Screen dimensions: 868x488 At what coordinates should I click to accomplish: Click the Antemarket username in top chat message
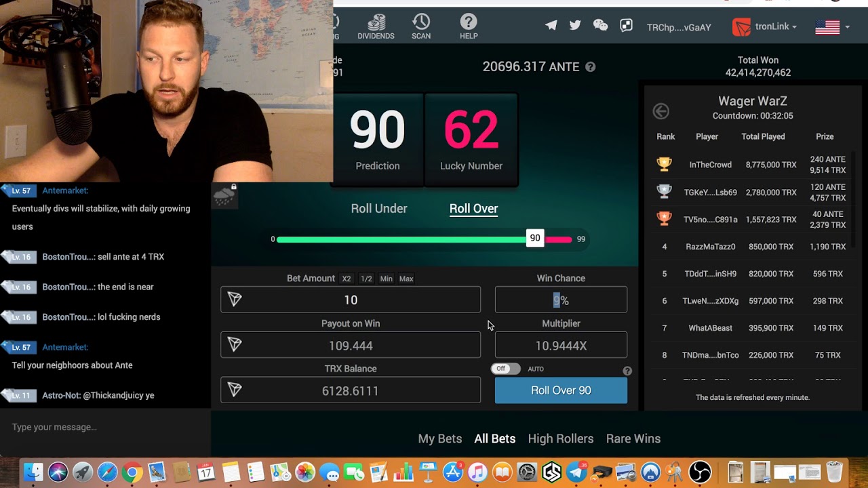tap(65, 191)
